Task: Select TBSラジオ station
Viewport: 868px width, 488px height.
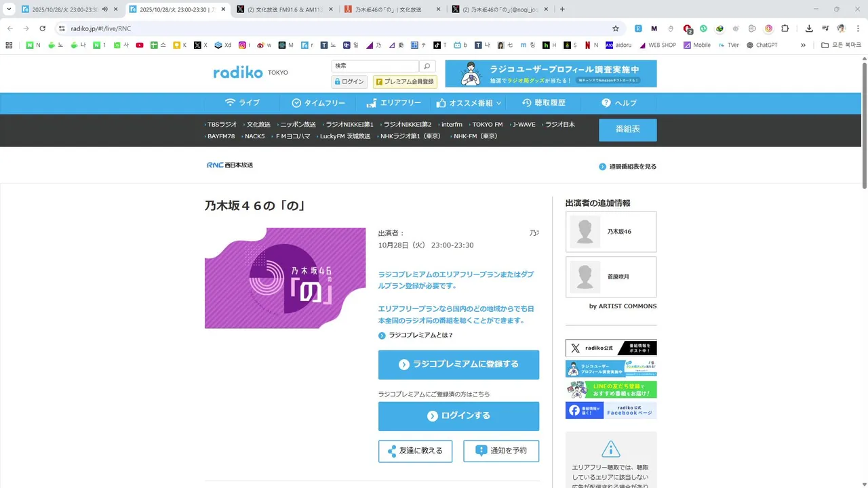Action: (222, 125)
